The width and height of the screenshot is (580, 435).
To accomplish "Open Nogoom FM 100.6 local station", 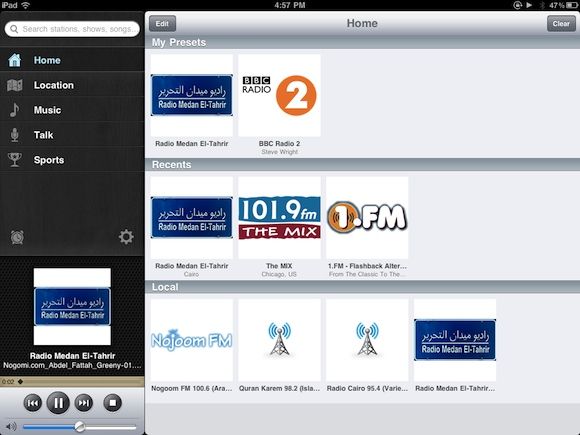I will (192, 346).
